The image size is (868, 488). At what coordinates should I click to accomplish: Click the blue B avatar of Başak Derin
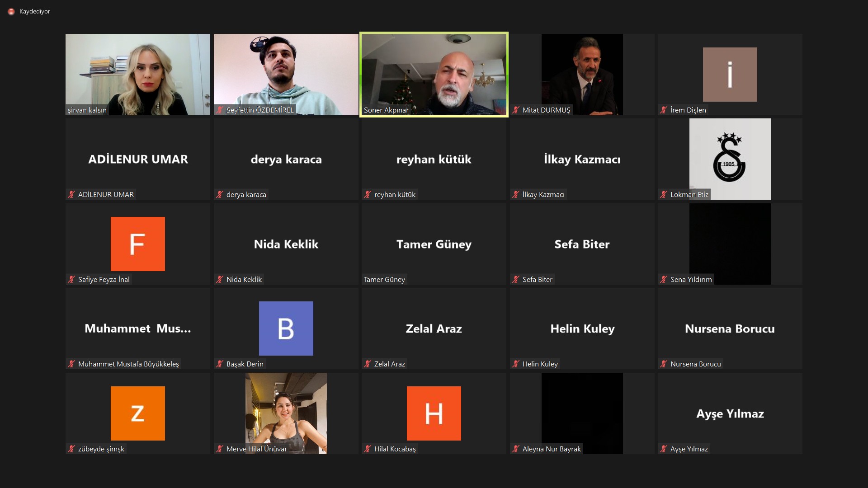[x=286, y=328]
